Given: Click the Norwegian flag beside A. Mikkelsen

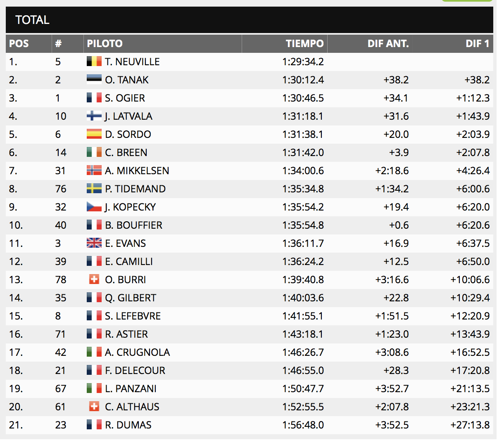Looking at the screenshot, I should click(x=94, y=170).
